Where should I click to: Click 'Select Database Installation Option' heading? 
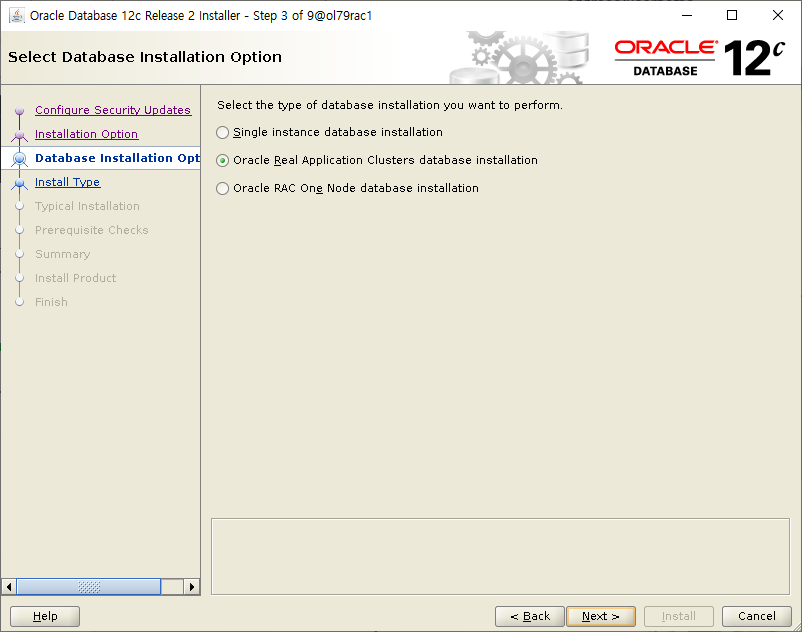[145, 57]
